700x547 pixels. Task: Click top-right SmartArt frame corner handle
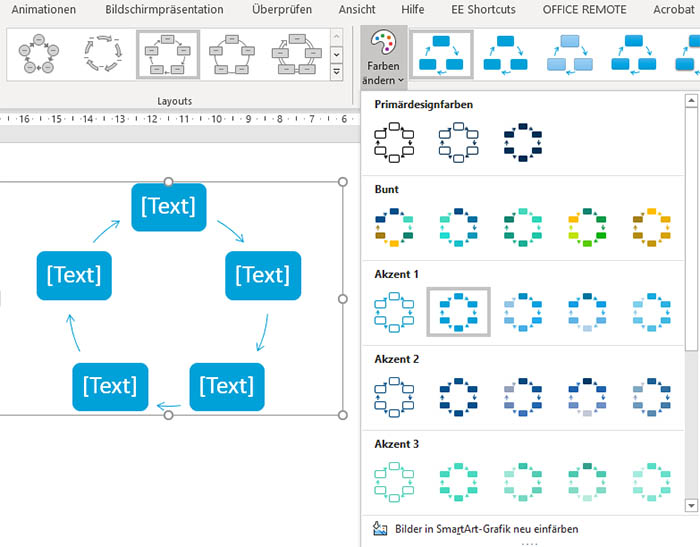[343, 182]
